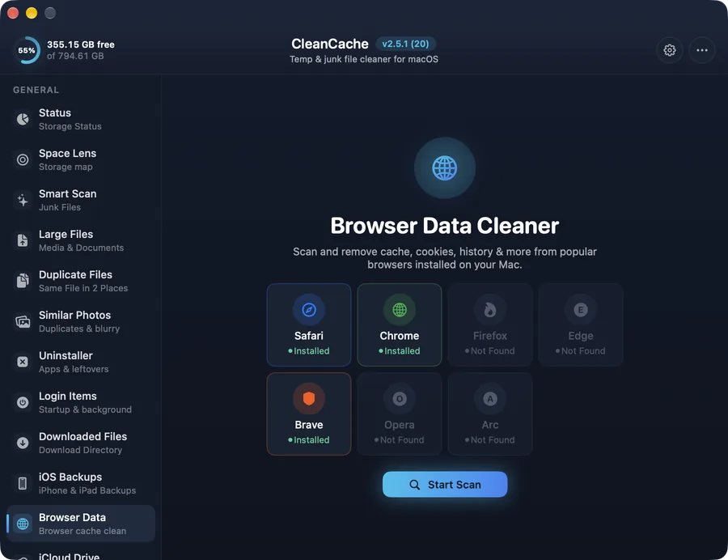728x560 pixels.
Task: Click the Browser Data label
Action: coord(72,517)
